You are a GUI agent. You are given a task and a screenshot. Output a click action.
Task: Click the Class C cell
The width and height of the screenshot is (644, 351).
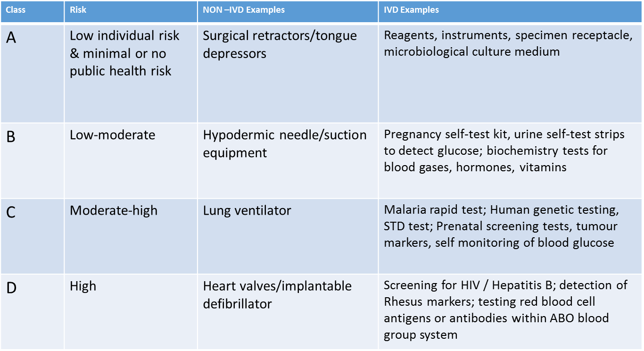(x=33, y=236)
